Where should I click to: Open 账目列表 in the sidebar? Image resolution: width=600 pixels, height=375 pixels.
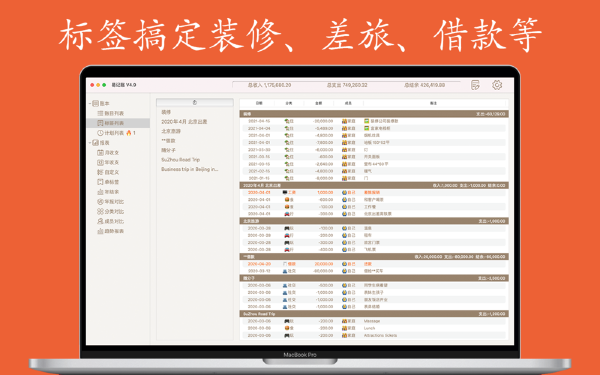click(x=114, y=113)
